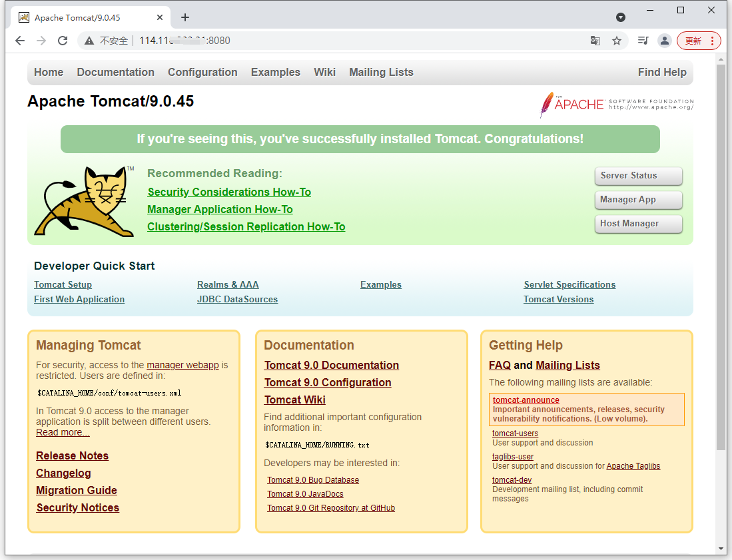Open the tab search dropdown circle

click(620, 17)
